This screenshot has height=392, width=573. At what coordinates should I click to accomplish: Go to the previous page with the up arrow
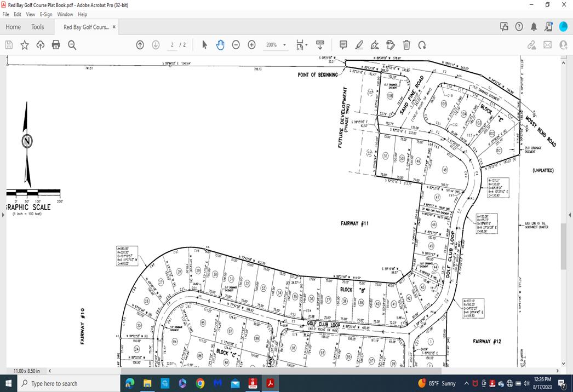(x=140, y=45)
